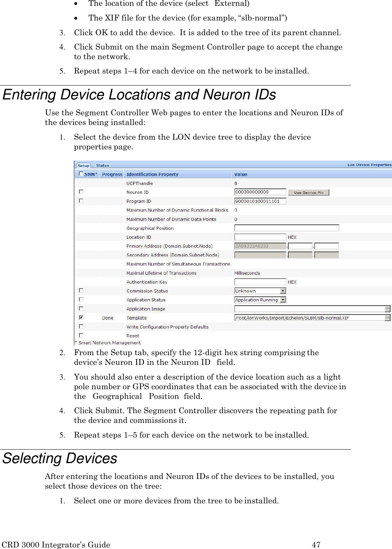The height and width of the screenshot is (549, 392).
Task: Check Write Configuration Property Defaults checkbox
Action: point(80,326)
